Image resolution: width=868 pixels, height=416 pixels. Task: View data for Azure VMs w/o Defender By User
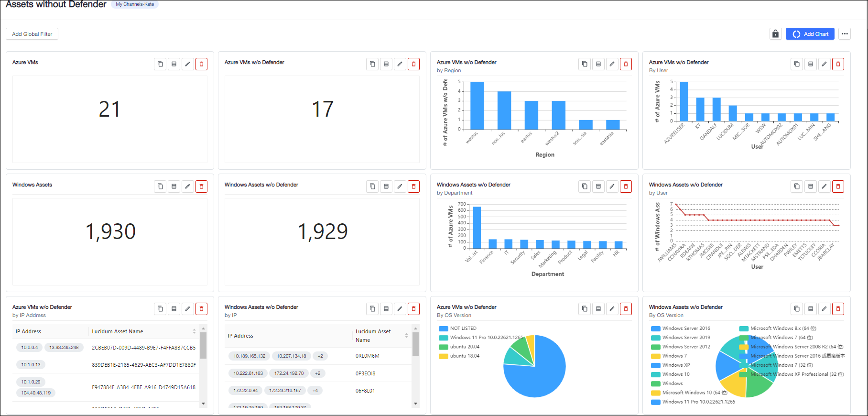point(811,64)
